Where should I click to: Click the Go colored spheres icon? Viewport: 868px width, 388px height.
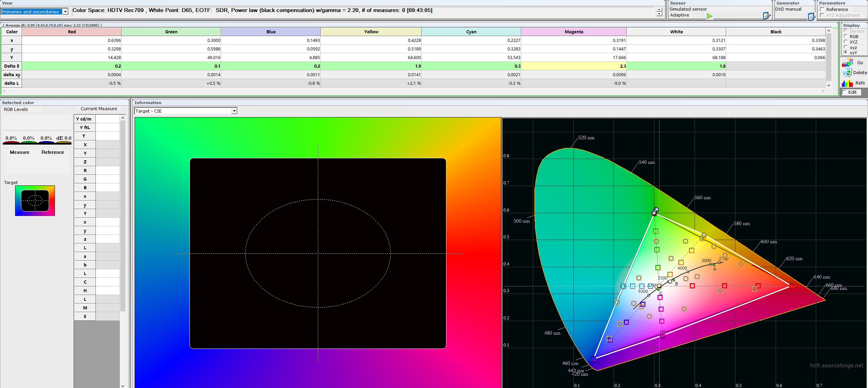(x=847, y=62)
